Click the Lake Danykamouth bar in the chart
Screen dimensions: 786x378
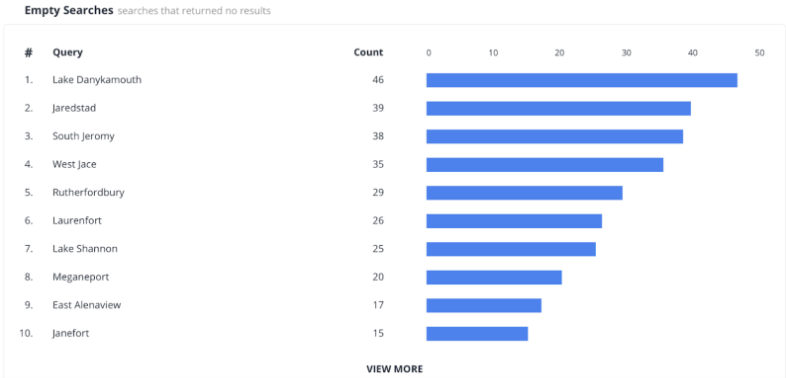[x=582, y=80]
